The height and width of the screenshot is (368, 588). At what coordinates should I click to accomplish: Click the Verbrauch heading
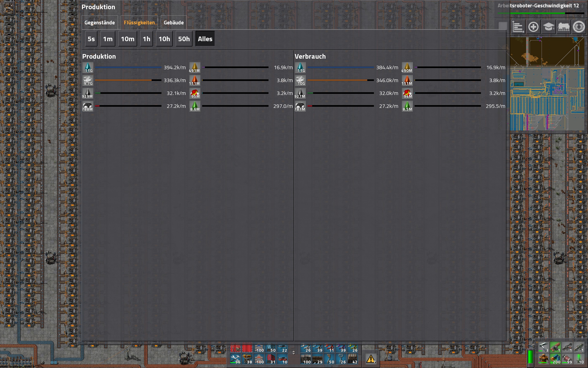tap(310, 57)
